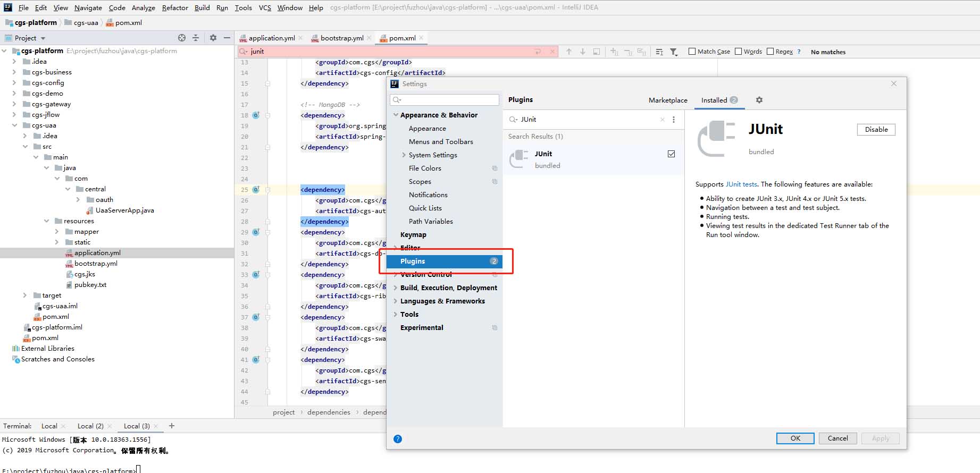Click gutter icon on line 18
Image resolution: width=980 pixels, height=473 pixels.
(x=256, y=115)
